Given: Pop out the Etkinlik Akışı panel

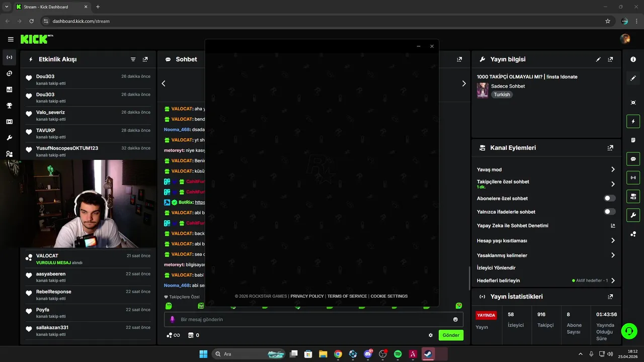Looking at the screenshot, I should (x=145, y=59).
